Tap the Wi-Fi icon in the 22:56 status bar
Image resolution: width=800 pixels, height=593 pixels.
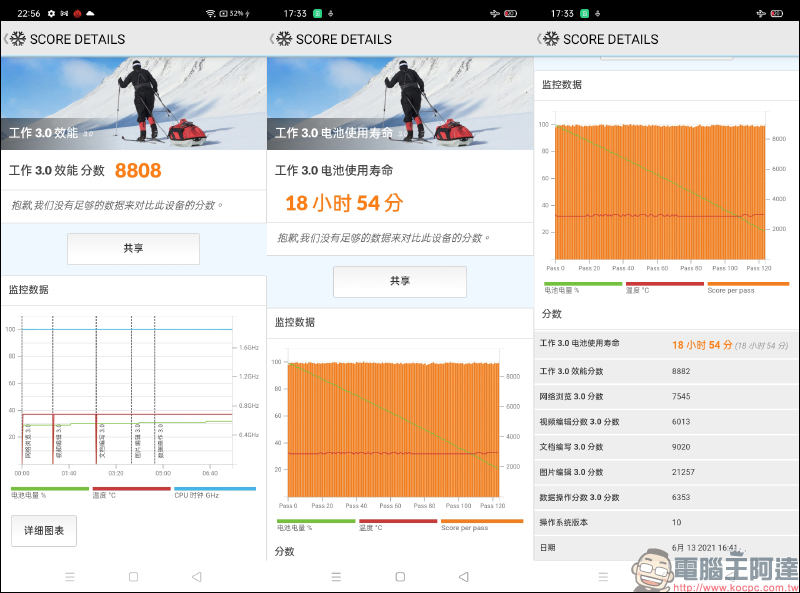point(211,13)
